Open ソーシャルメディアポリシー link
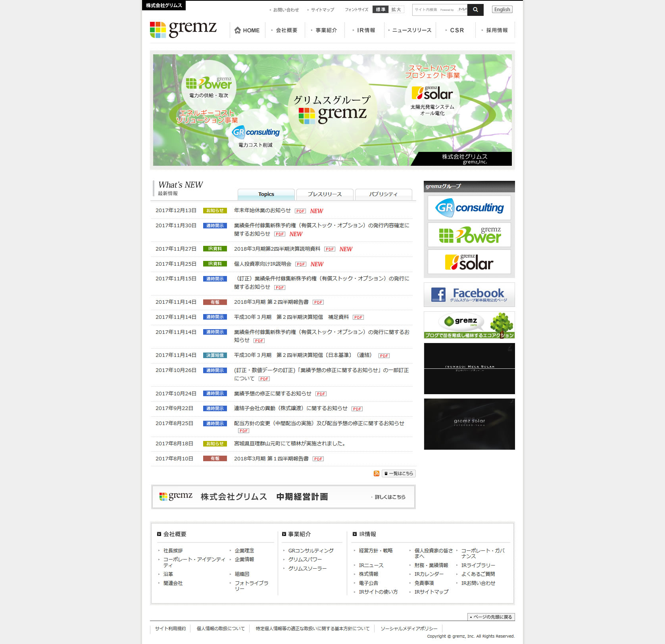This screenshot has height=644, width=665. tap(409, 629)
